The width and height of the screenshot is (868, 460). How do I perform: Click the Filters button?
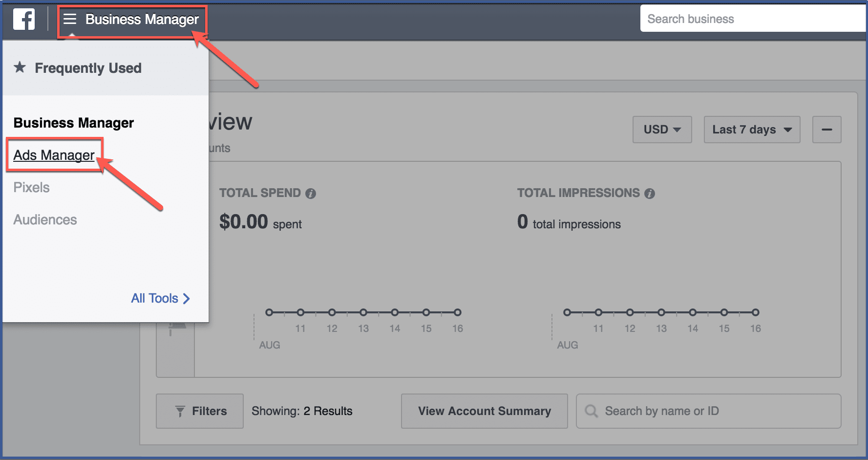pyautogui.click(x=200, y=411)
